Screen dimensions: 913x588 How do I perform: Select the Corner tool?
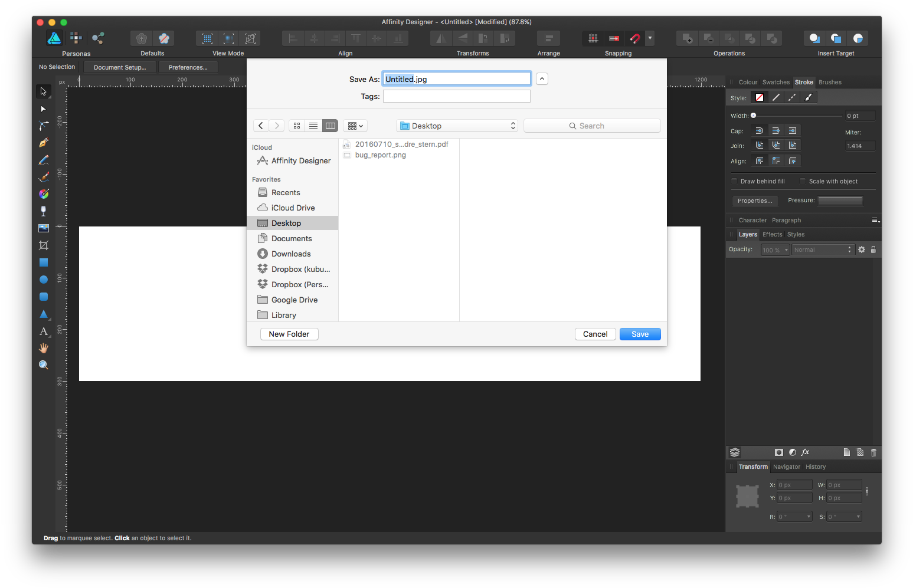[44, 126]
